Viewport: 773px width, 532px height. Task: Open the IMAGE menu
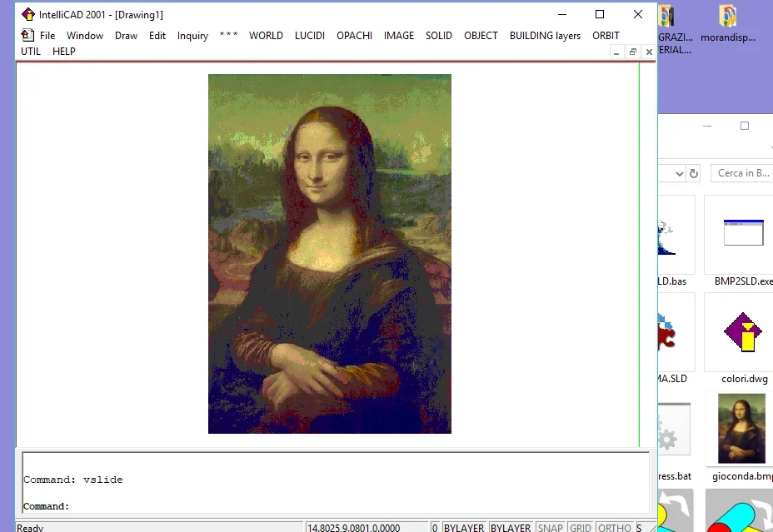click(399, 36)
